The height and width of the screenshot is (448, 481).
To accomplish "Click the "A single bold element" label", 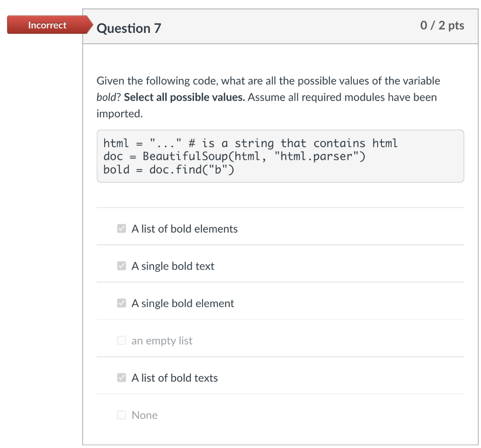I will pyautogui.click(x=183, y=303).
